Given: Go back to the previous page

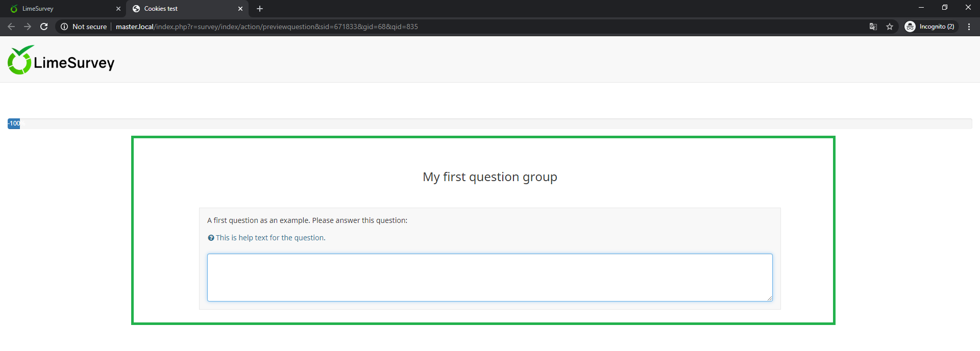Looking at the screenshot, I should tap(11, 27).
